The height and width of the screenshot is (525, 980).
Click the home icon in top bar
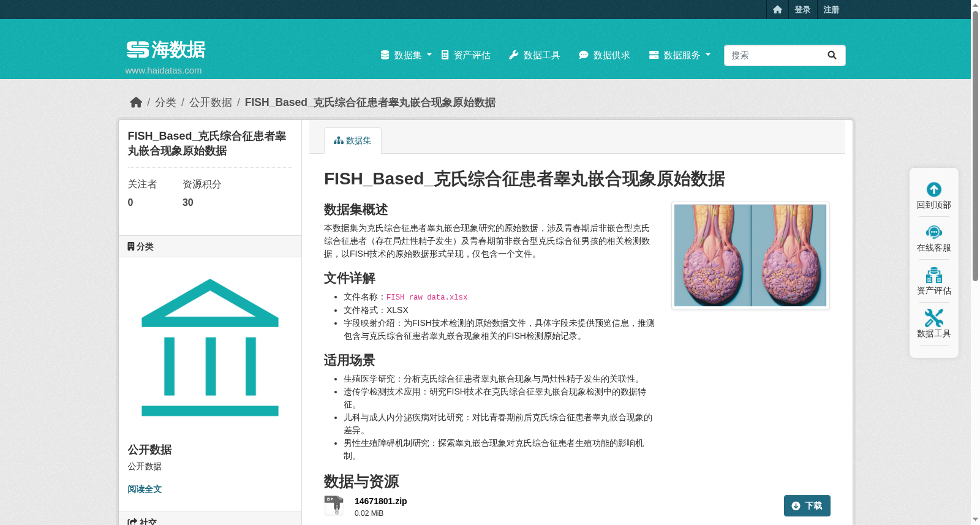tap(777, 9)
